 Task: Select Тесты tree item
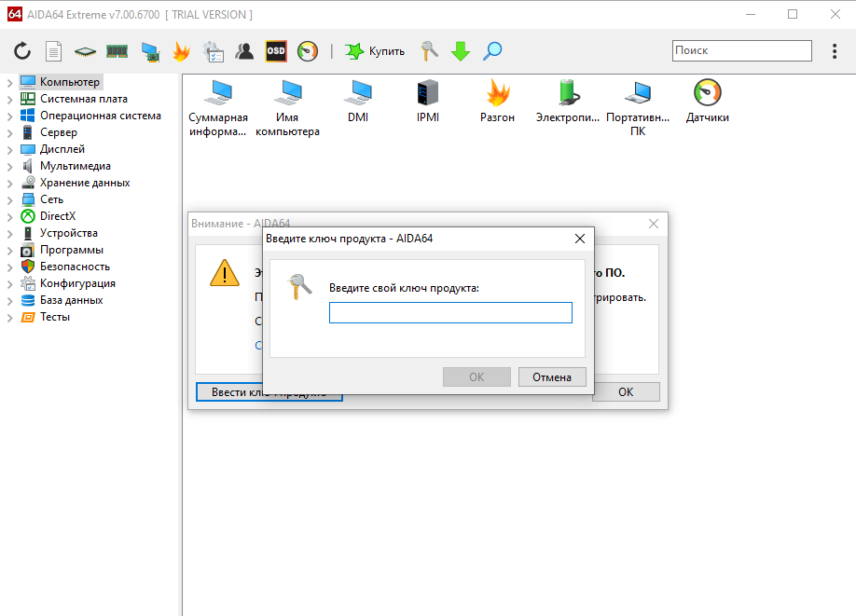click(x=55, y=317)
